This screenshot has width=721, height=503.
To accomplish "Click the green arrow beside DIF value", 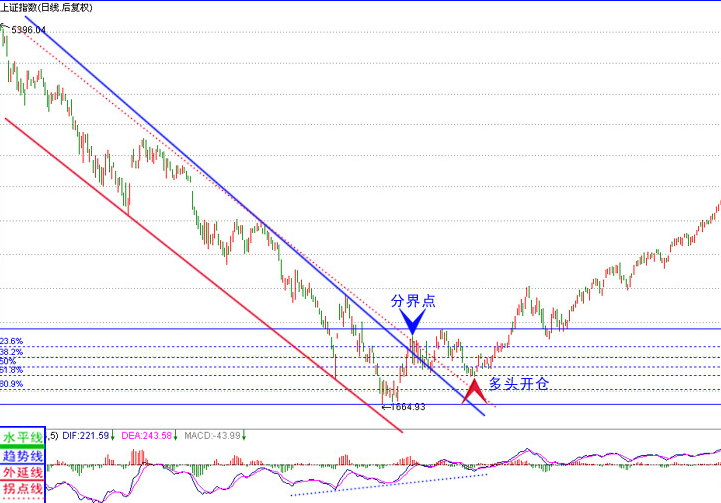I will click(112, 435).
